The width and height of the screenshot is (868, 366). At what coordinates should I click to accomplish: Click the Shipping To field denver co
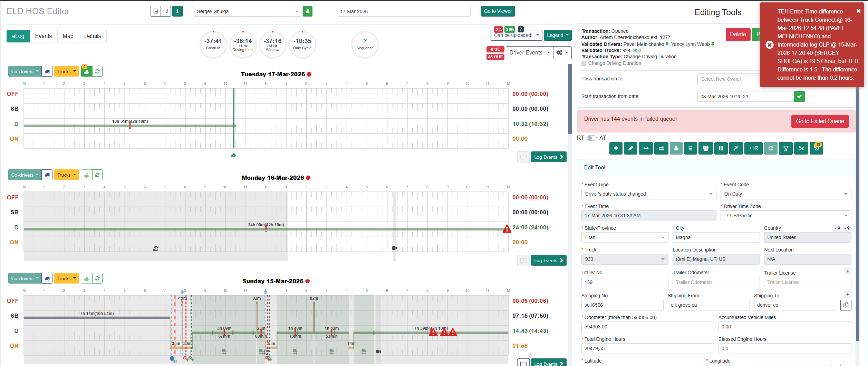point(795,305)
